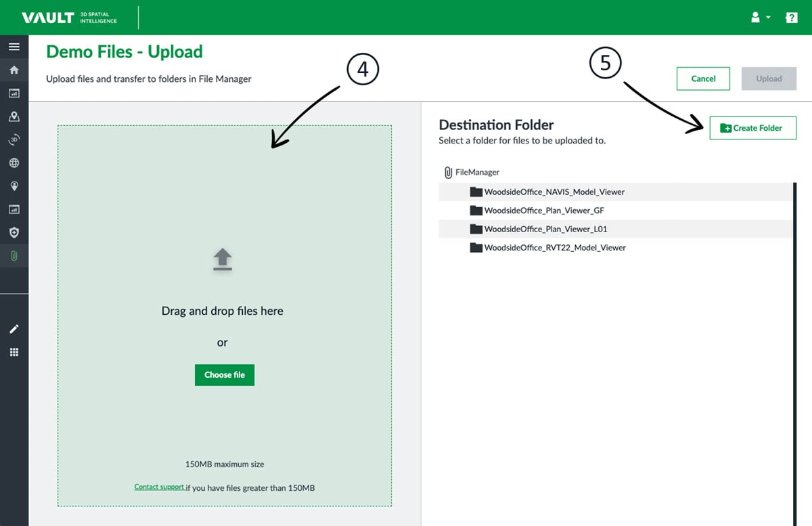This screenshot has height=526, width=812.
Task: Select WoodsideOffice_NAVIS_Model_Viewer folder
Action: click(554, 192)
